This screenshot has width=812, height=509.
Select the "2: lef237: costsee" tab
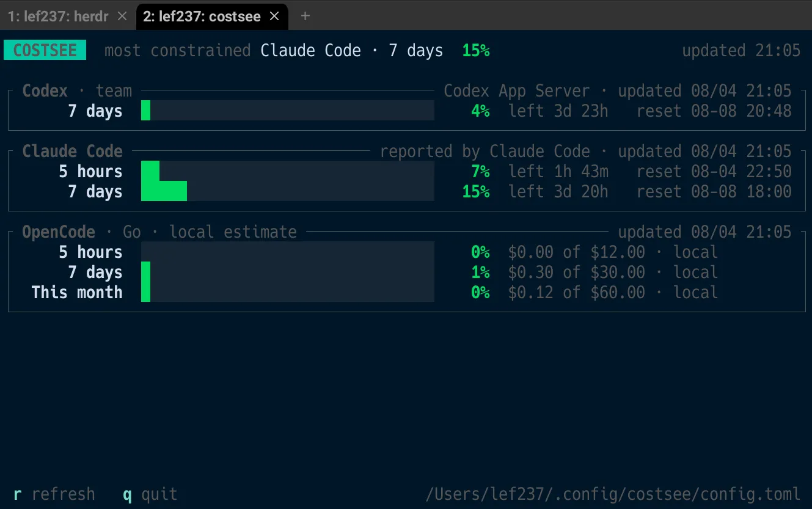coord(210,16)
